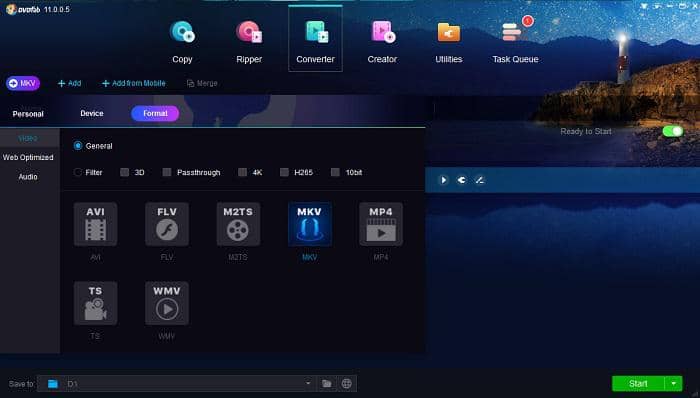Choose the FLV format icon
This screenshot has width=700, height=398.
click(167, 224)
